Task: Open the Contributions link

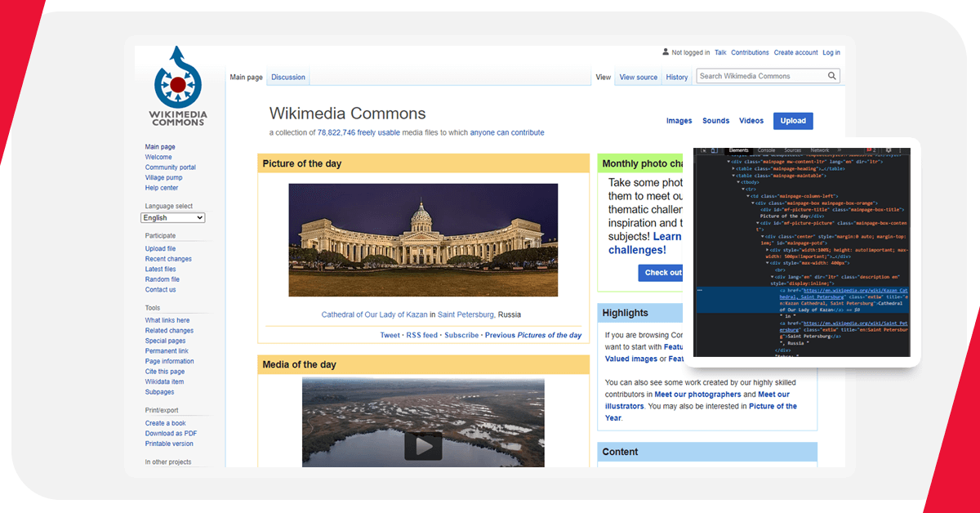Action: pyautogui.click(x=750, y=52)
